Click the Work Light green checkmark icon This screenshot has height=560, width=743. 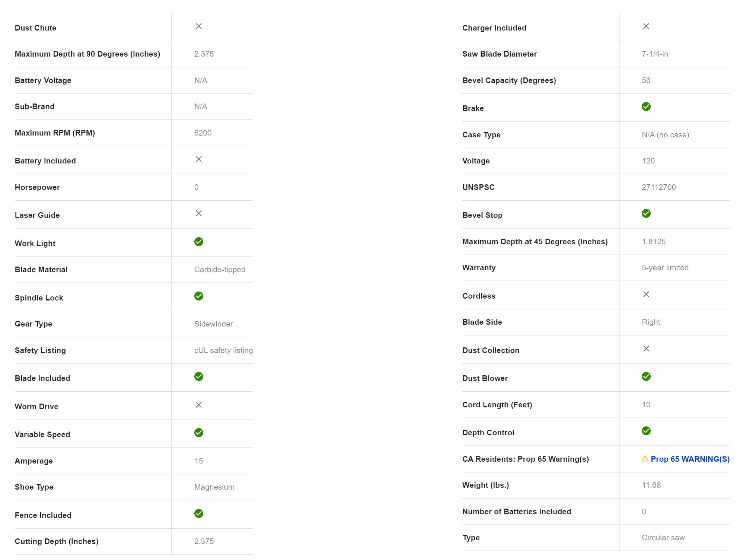(x=199, y=242)
